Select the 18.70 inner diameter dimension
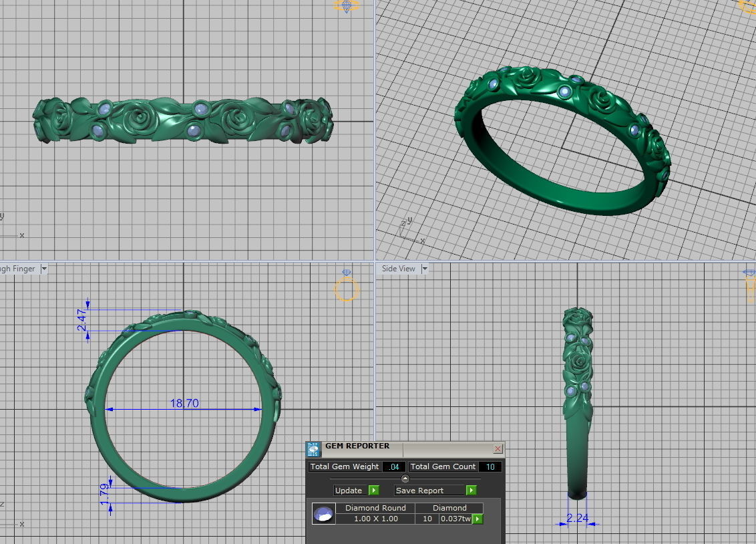The width and height of the screenshot is (756, 544). coord(184,403)
